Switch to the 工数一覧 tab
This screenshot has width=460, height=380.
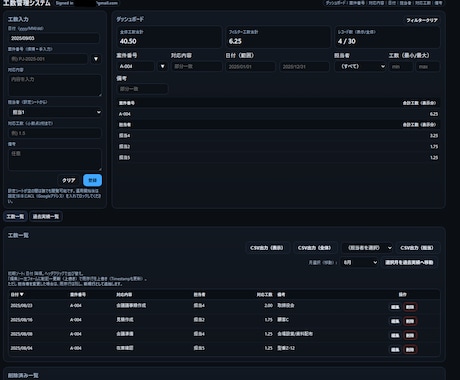pyautogui.click(x=15, y=217)
